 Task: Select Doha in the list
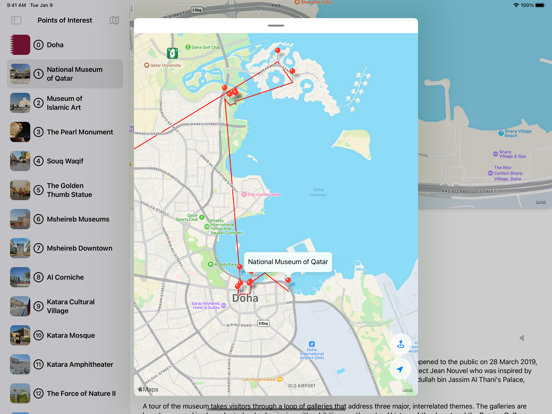point(65,45)
